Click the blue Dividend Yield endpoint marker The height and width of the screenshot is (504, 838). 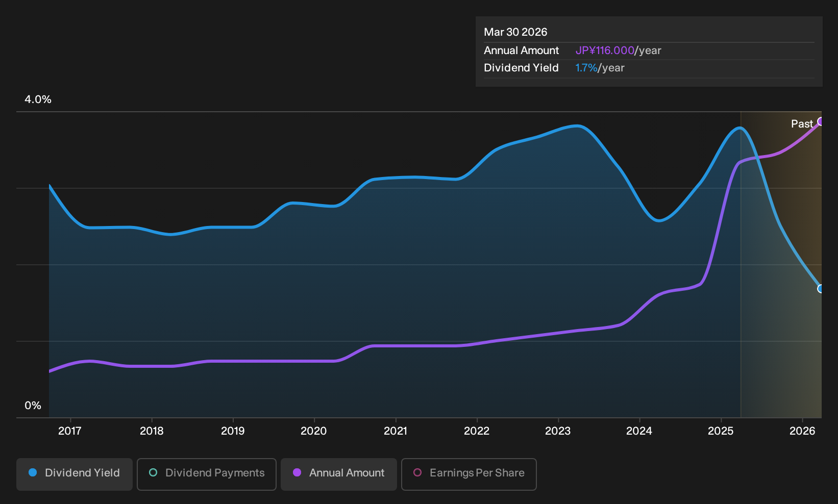pyautogui.click(x=821, y=289)
